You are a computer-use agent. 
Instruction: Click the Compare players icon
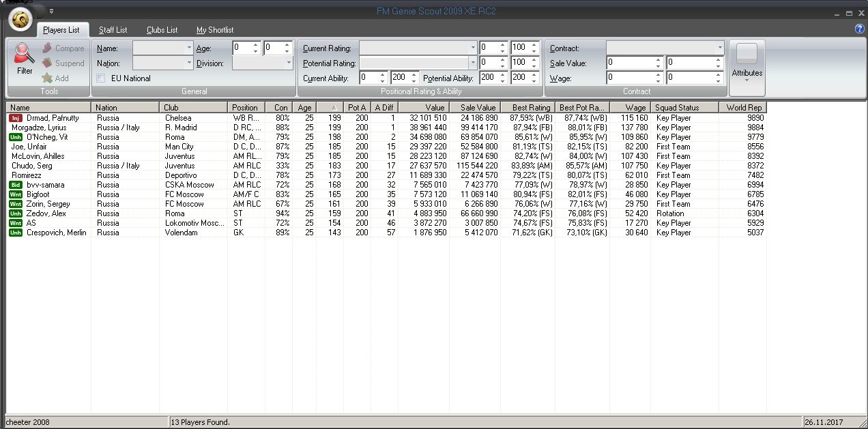[x=47, y=48]
